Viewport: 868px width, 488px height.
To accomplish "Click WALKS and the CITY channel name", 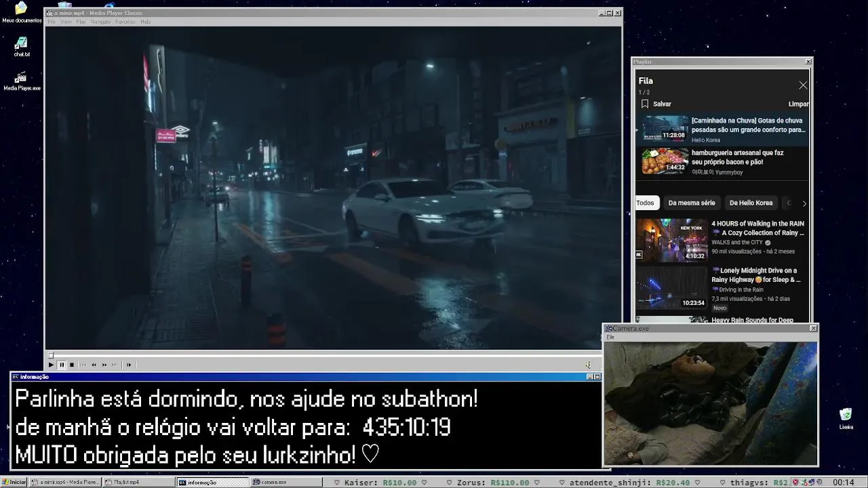I will pyautogui.click(x=737, y=242).
